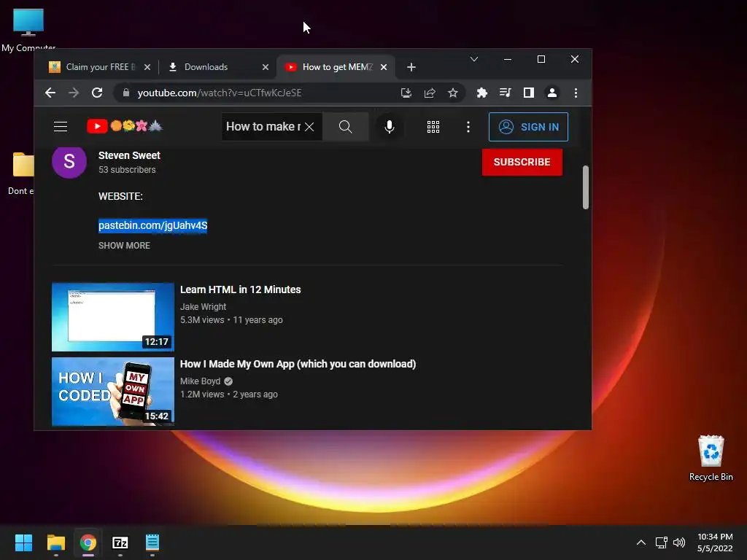Viewport: 747px width, 560px height.
Task: Open YouTube apps grid
Action: click(433, 127)
